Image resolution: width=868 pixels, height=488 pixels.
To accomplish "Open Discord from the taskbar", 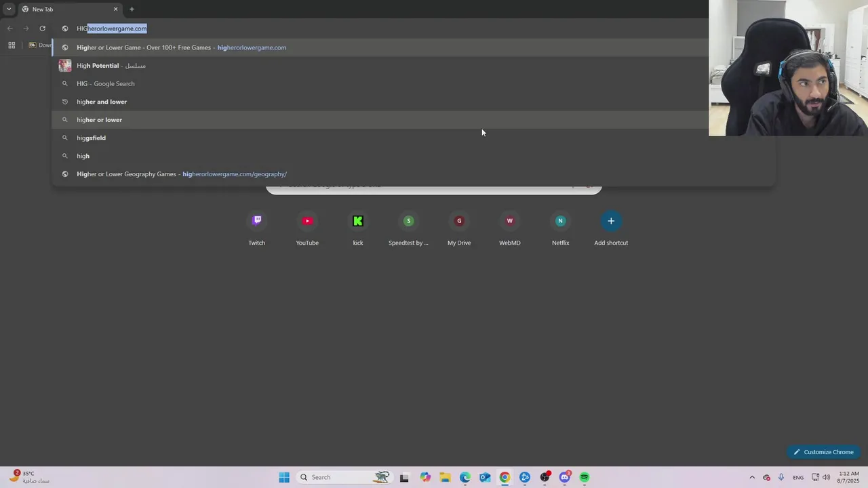I will 565,477.
